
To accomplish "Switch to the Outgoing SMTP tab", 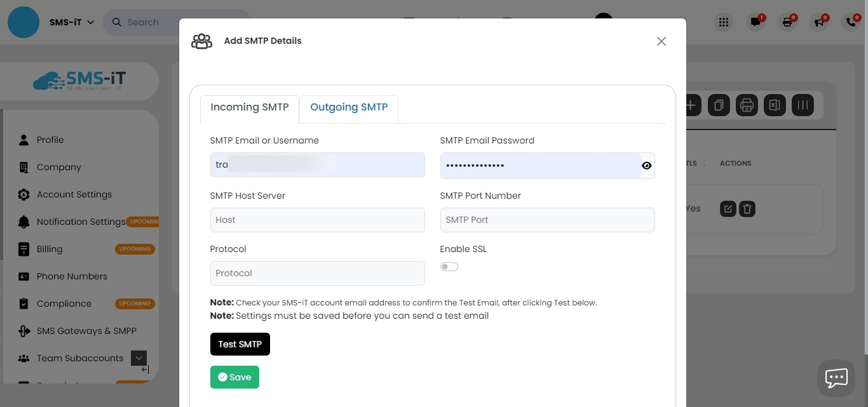I will [349, 107].
